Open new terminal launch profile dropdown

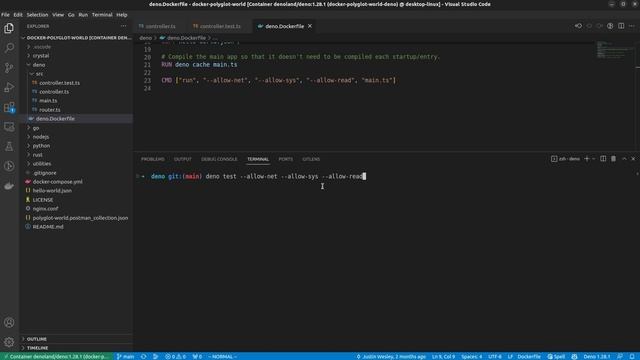click(x=593, y=159)
